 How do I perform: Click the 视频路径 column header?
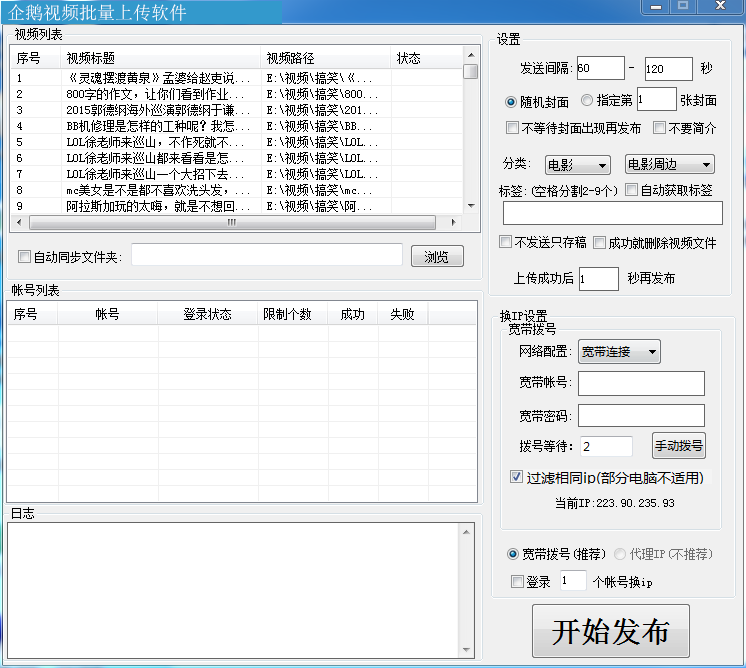click(x=325, y=58)
